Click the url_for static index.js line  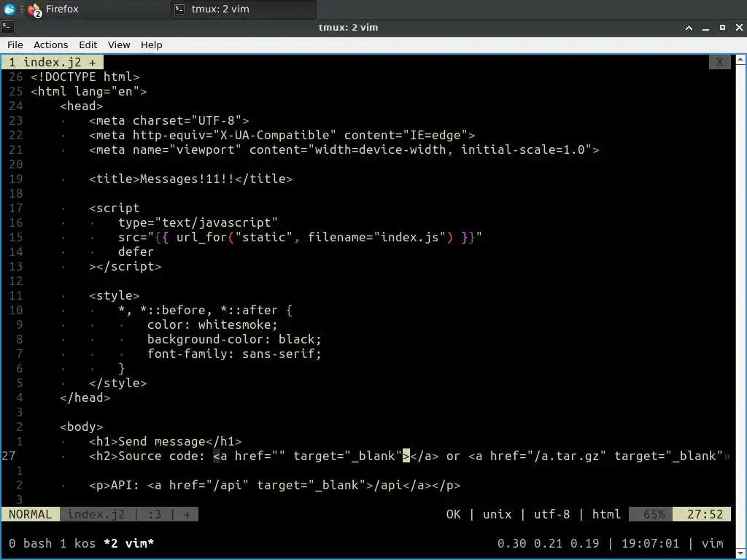coord(300,237)
